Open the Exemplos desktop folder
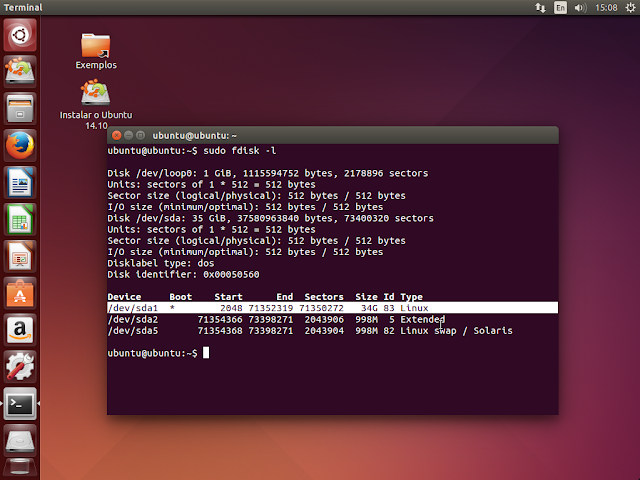Screen dimensions: 640x480 tap(96, 51)
